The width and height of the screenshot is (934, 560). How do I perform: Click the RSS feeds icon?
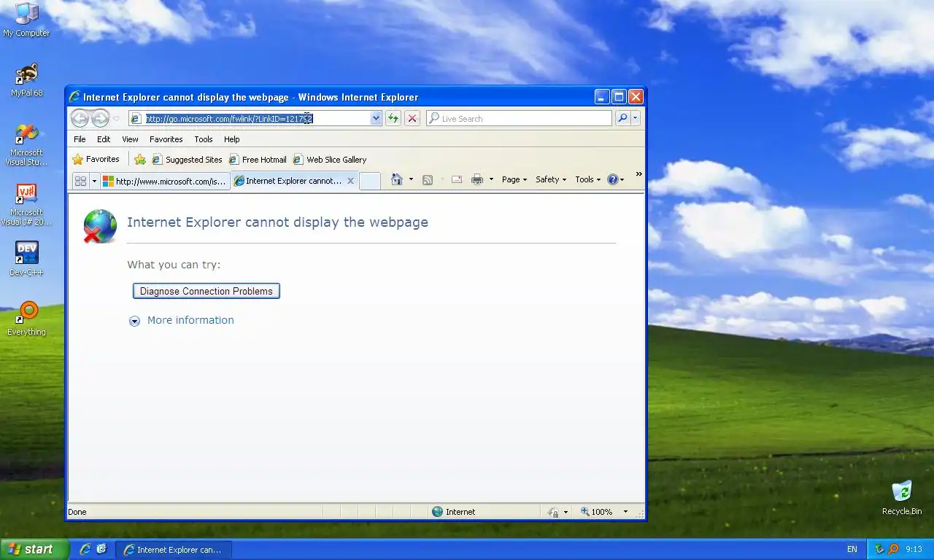(428, 179)
